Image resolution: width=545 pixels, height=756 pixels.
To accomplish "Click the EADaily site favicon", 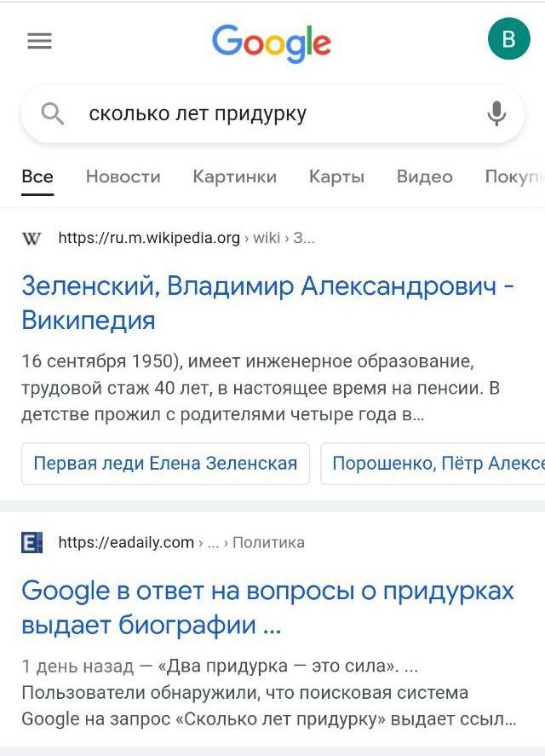I will click(32, 542).
